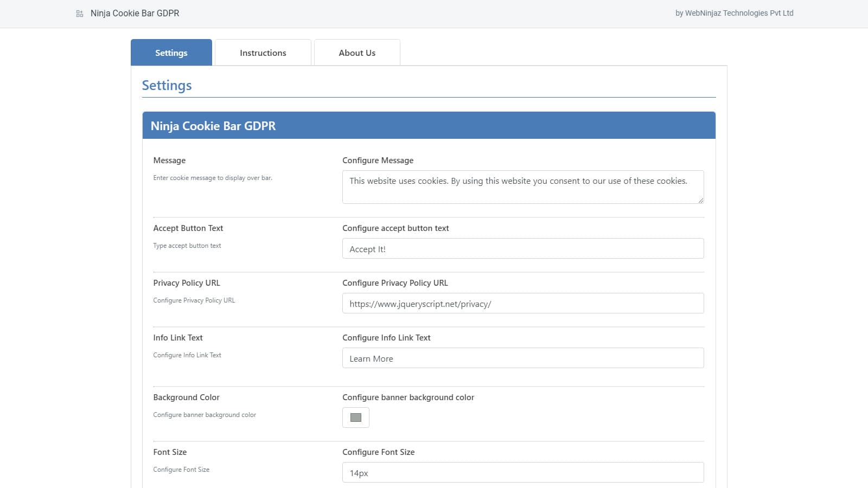The width and height of the screenshot is (868, 488).
Task: Click inside the Configure Message textarea
Action: click(x=522, y=187)
